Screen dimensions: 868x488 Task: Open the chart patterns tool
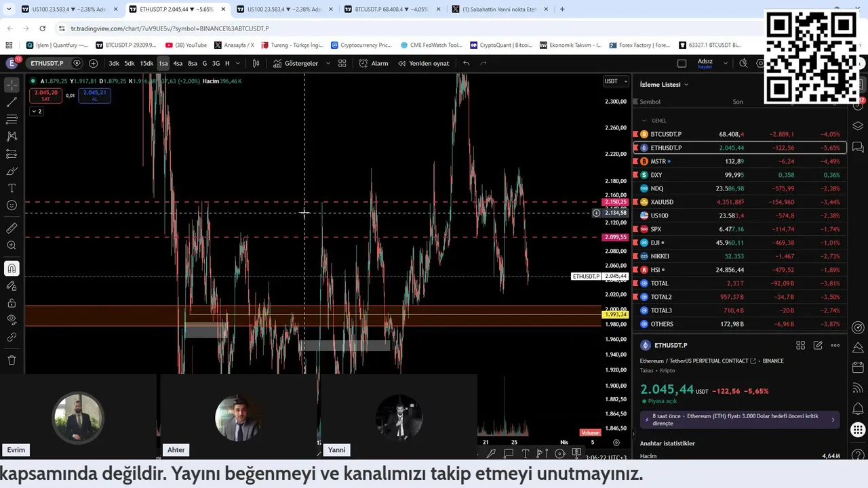click(12, 136)
